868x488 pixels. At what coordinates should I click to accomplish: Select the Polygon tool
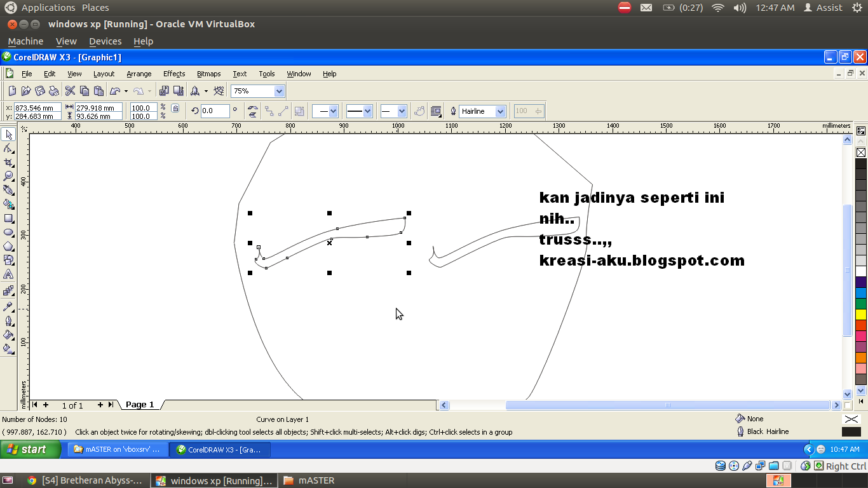coord(8,246)
